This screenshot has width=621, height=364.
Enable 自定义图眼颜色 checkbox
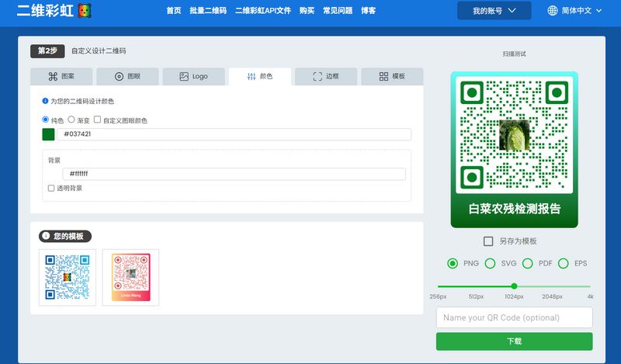(98, 120)
